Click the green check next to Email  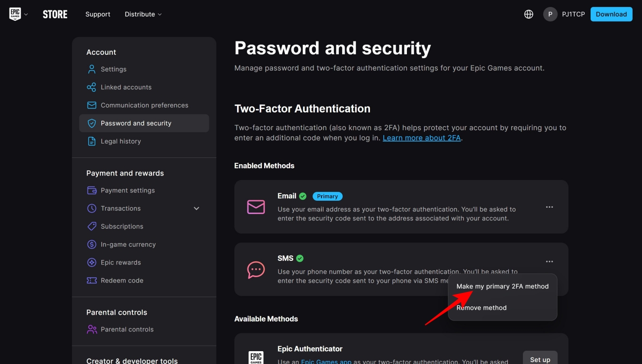point(303,196)
